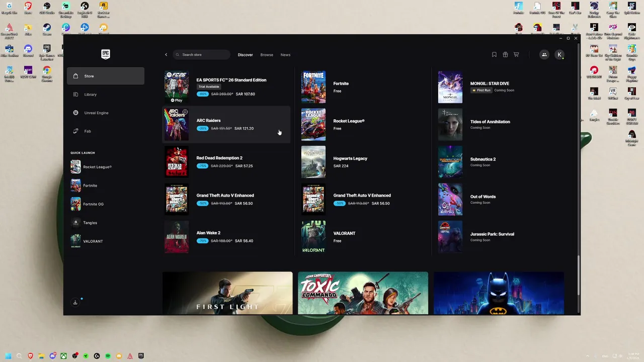Screen dimensions: 644x362
Task: Open the Batman banner card
Action: point(499,293)
